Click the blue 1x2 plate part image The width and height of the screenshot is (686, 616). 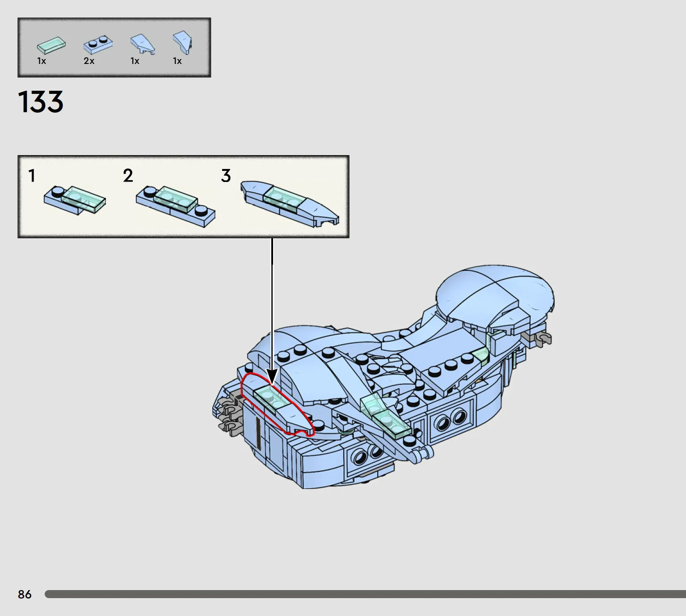[98, 44]
